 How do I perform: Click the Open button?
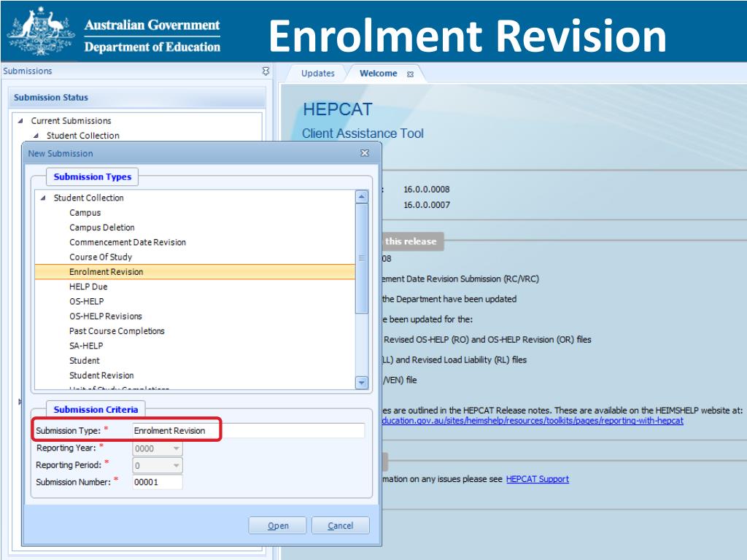point(278,526)
